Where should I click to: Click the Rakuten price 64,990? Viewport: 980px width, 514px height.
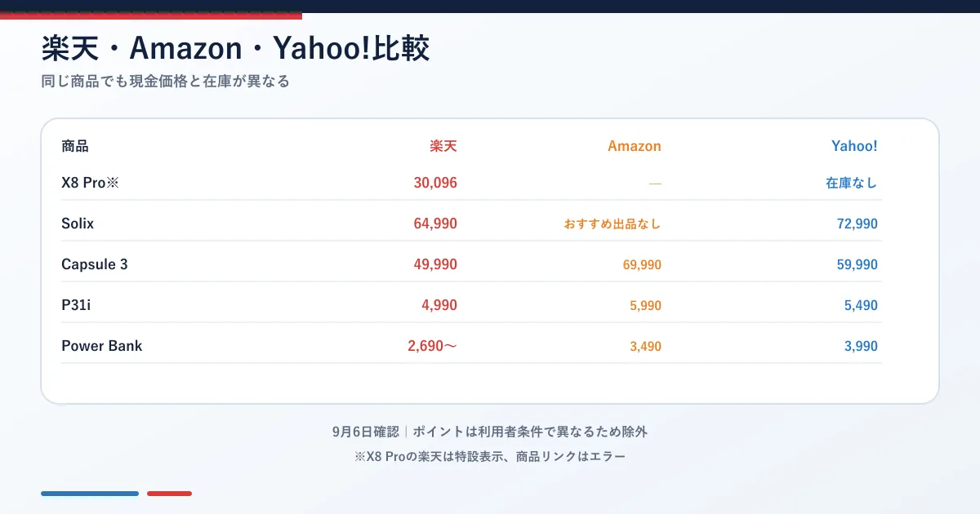[x=435, y=224]
